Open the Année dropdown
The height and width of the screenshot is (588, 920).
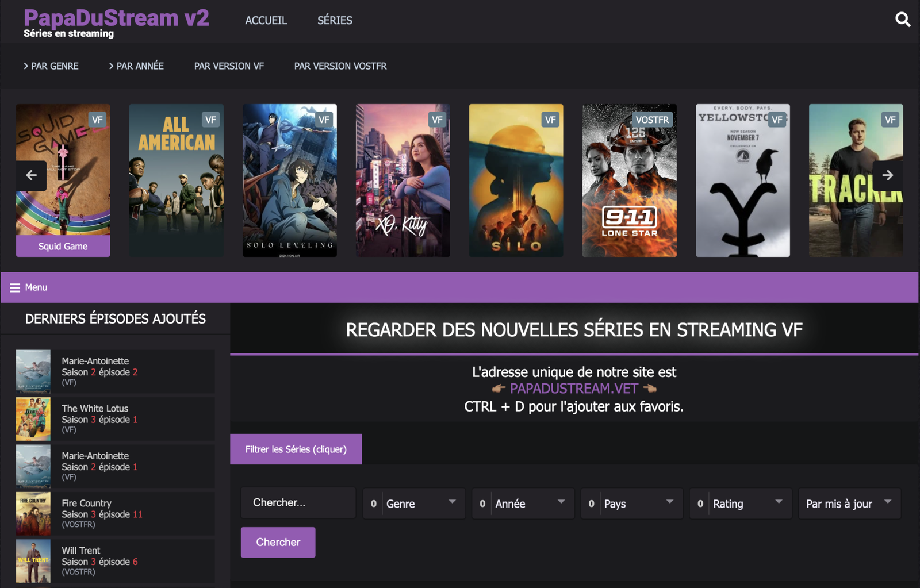point(523,504)
